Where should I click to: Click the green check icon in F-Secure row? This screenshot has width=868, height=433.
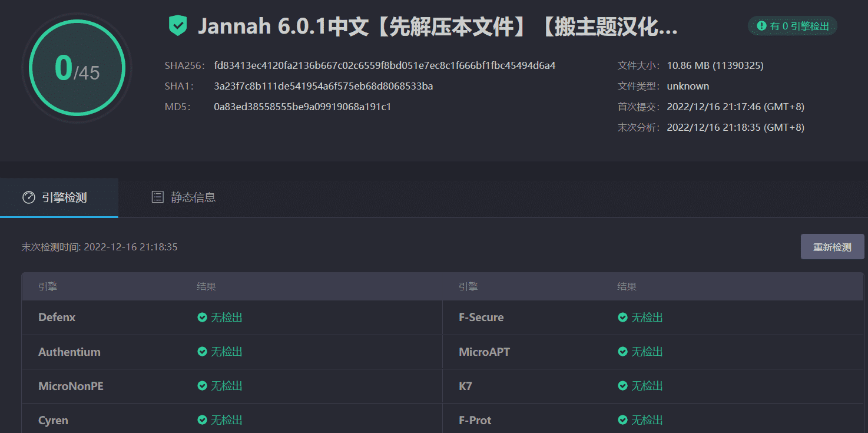pyautogui.click(x=622, y=318)
